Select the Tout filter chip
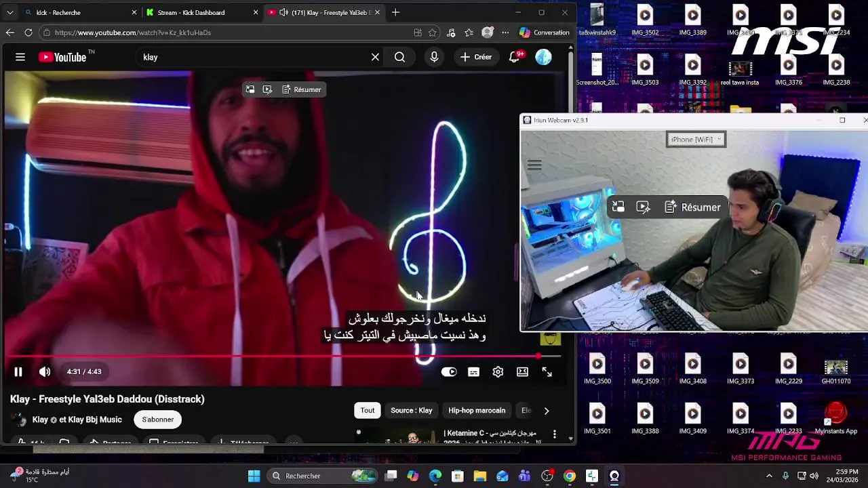868x488 pixels. coord(368,410)
